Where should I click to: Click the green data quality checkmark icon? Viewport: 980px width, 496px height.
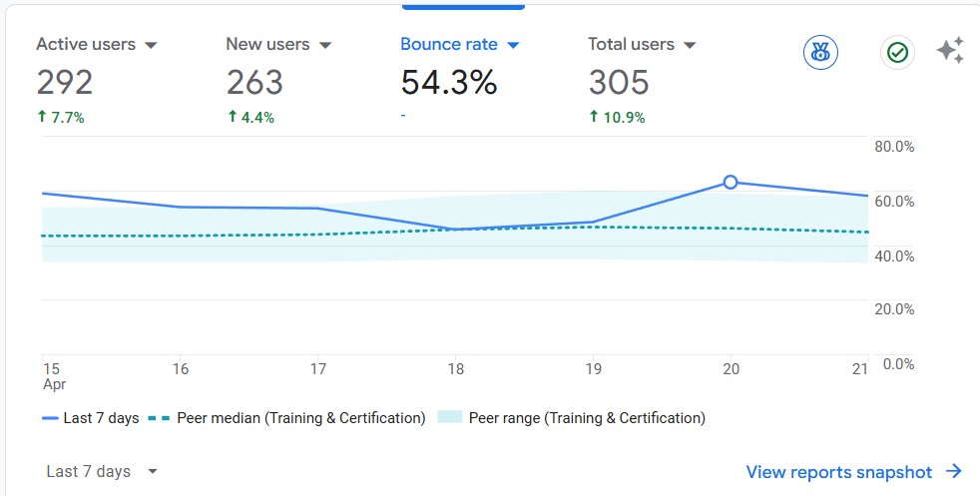pos(897,53)
